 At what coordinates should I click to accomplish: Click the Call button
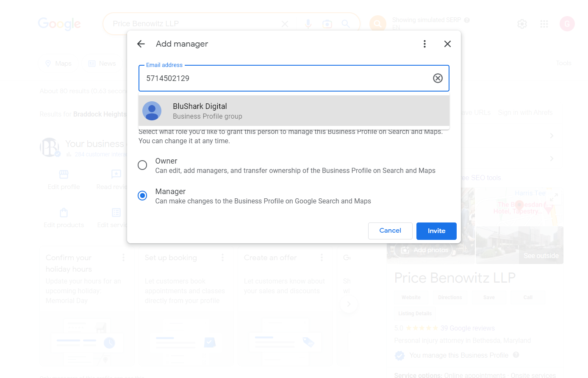[528, 297]
